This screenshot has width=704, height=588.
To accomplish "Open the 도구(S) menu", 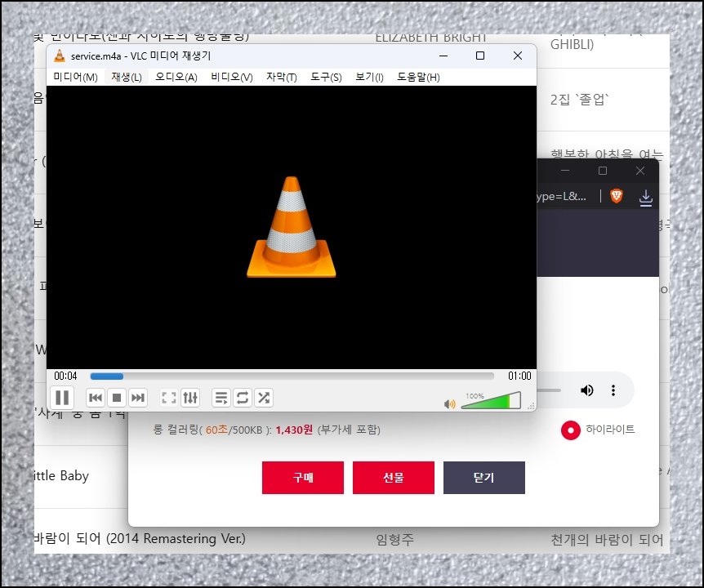I will (x=326, y=78).
